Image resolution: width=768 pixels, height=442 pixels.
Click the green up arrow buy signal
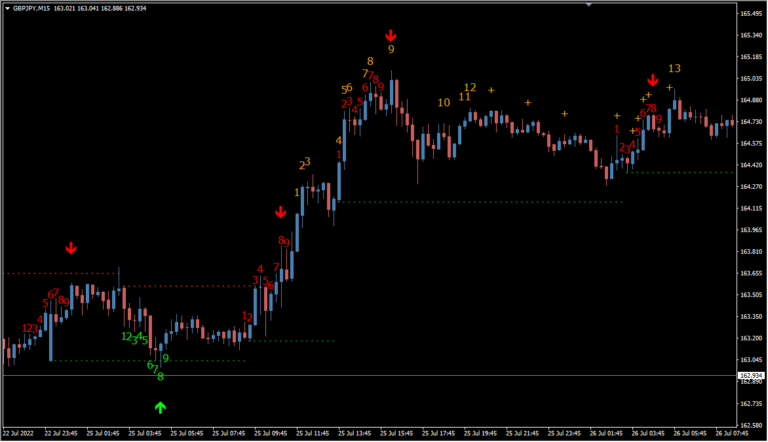click(x=160, y=407)
